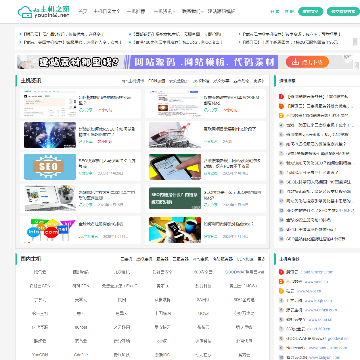Click the orange rank-2 badge in upper sidebar list

(x=281, y=106)
